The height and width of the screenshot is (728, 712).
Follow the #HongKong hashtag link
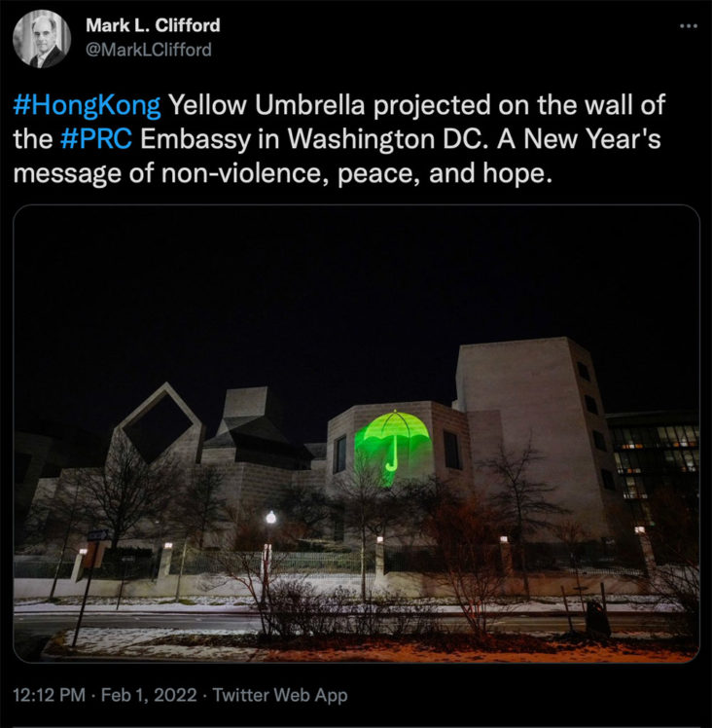tap(87, 105)
